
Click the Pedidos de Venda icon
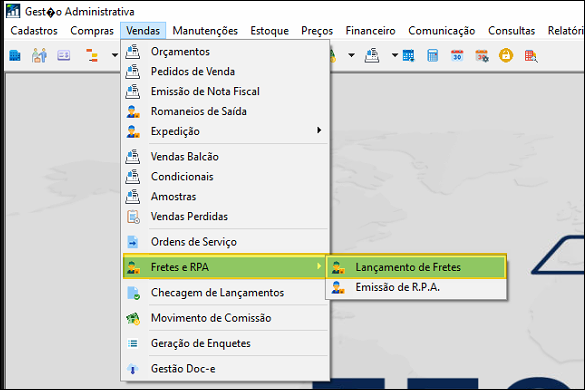(133, 71)
